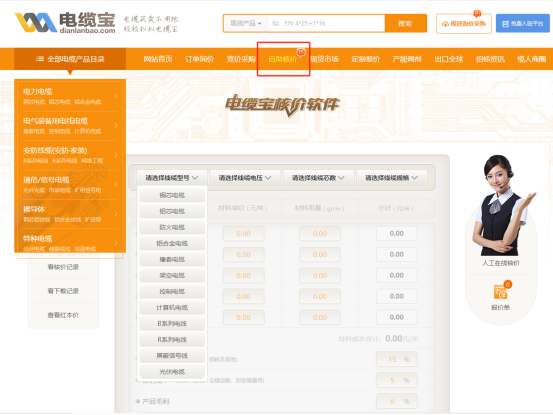Go to the 网站首页 nav tab
Screen dimensions: 553x415
tap(158, 59)
